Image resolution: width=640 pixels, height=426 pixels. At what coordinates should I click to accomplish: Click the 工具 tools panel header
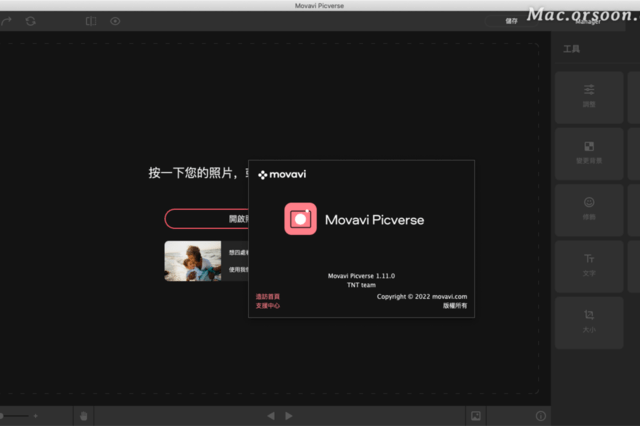(571, 49)
